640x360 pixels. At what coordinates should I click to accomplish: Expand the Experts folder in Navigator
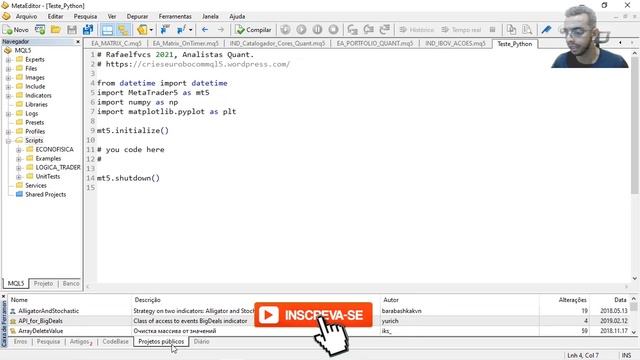(x=8, y=60)
